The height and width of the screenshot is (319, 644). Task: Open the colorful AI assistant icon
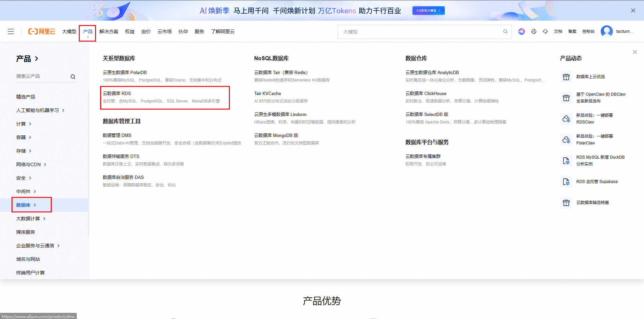[x=522, y=31]
